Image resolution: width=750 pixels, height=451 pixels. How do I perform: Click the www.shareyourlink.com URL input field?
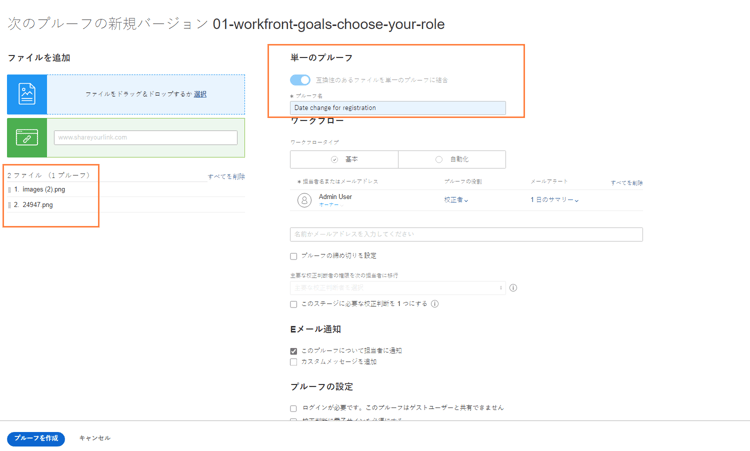(x=146, y=137)
